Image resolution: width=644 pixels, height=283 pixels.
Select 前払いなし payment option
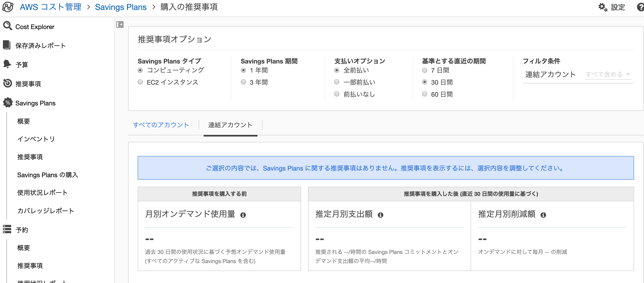click(337, 94)
